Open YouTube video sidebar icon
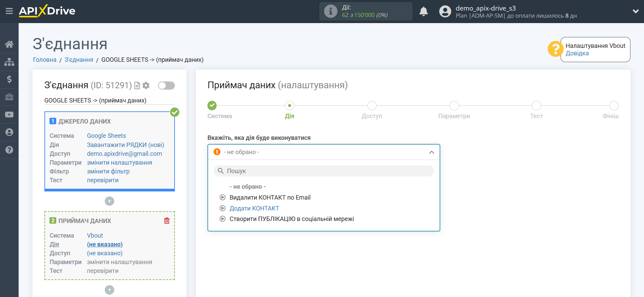Screen dimensions: 644x297 tap(9, 115)
